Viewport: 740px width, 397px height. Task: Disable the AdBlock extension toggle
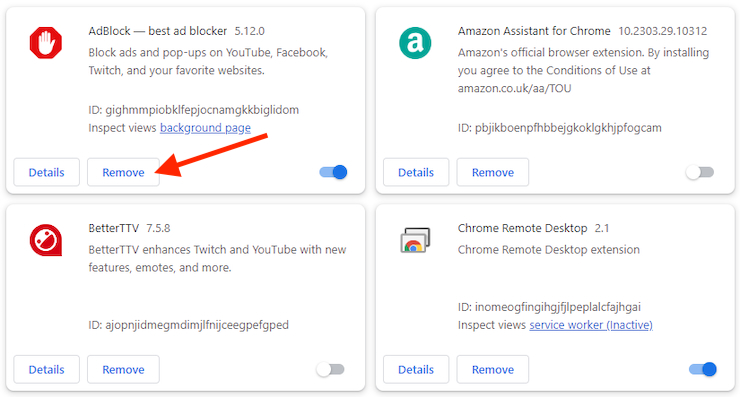(333, 172)
